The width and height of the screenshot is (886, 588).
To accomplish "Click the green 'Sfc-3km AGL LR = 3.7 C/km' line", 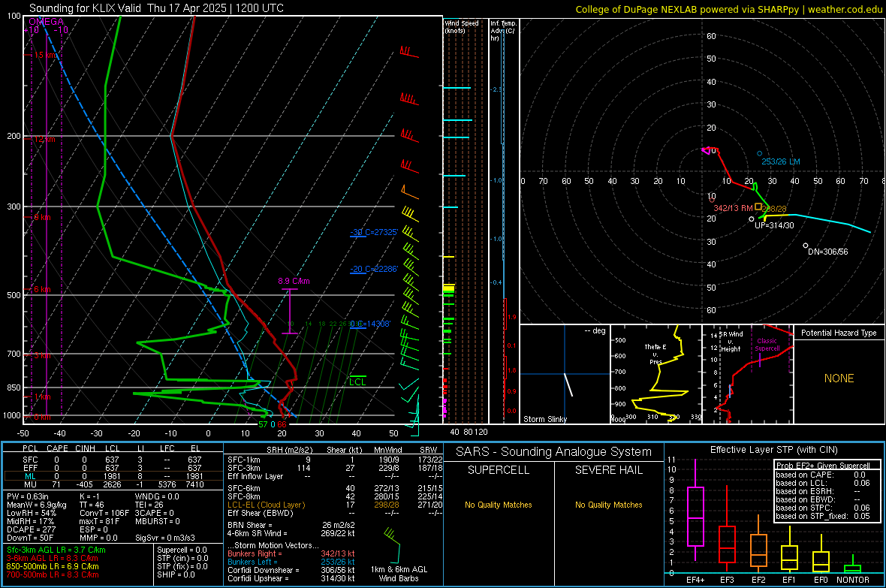I will tap(56, 550).
